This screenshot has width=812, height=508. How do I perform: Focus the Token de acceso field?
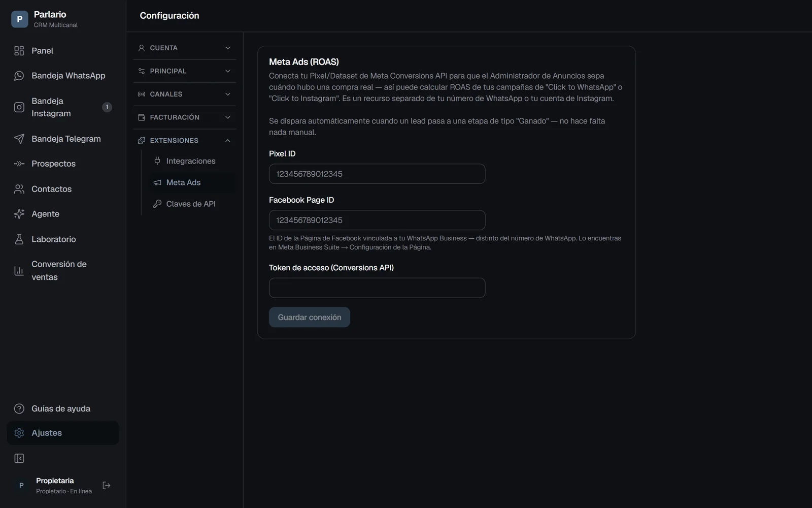(x=377, y=288)
